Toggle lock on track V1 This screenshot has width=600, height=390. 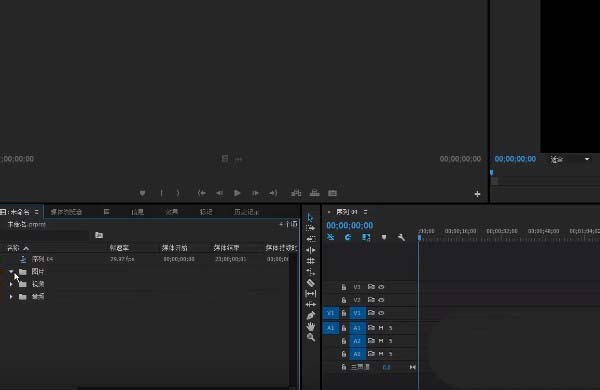click(344, 313)
